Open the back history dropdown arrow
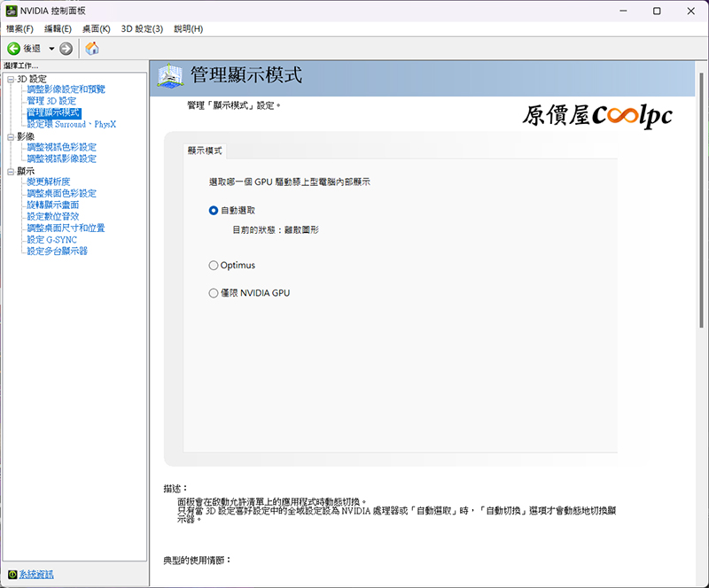 coord(51,49)
